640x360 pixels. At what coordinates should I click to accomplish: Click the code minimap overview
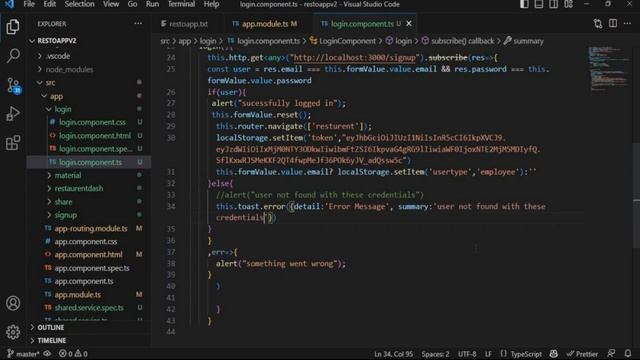609,69
